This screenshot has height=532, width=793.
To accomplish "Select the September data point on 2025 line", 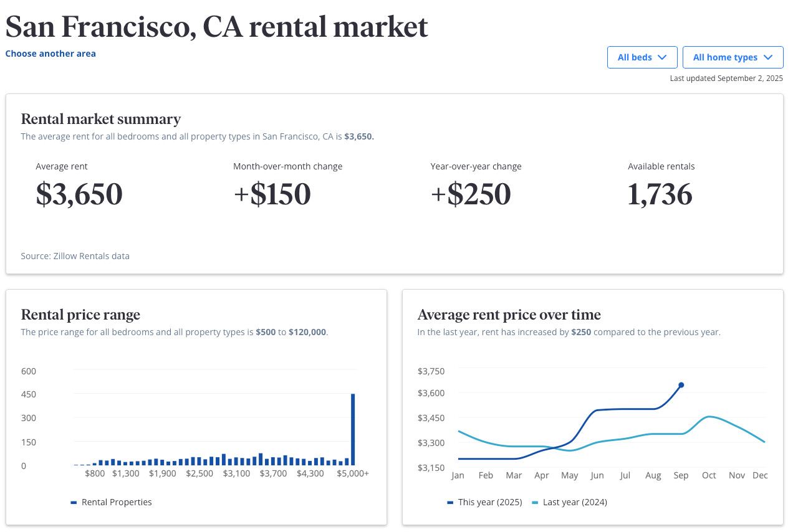I will click(x=681, y=385).
